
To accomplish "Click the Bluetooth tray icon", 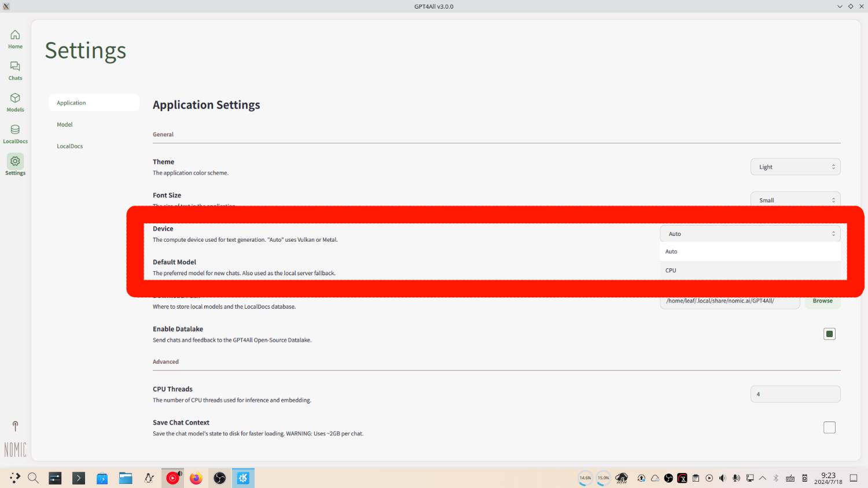I will [x=775, y=478].
